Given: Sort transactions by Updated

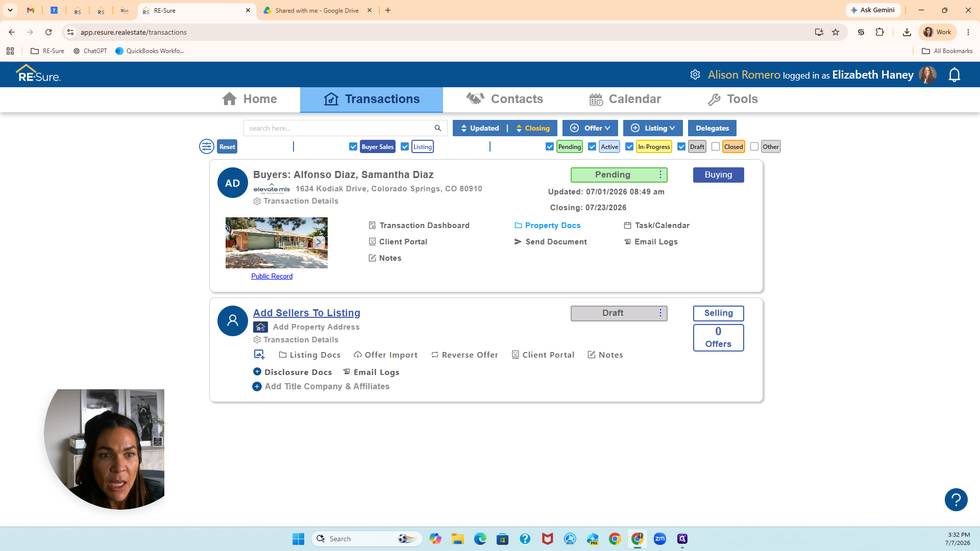Looking at the screenshot, I should (480, 128).
